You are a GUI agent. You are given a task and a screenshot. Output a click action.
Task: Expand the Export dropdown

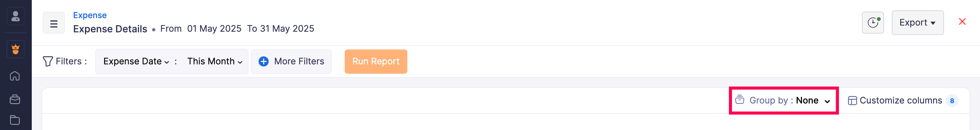tap(917, 23)
